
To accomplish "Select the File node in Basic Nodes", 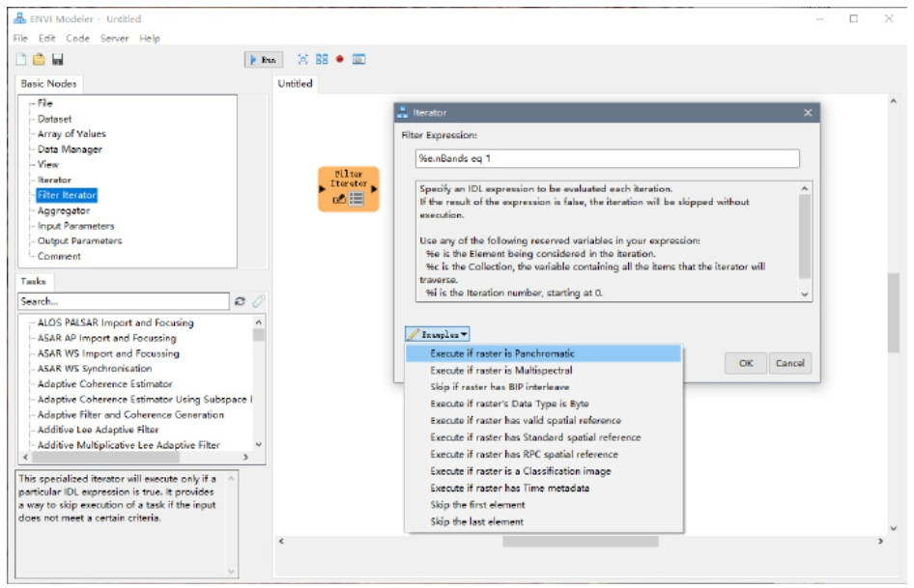I will click(44, 103).
